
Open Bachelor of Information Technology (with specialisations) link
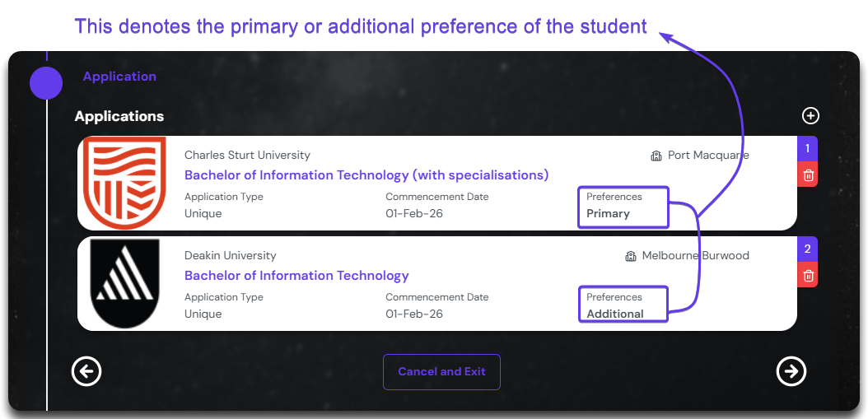pyautogui.click(x=366, y=175)
